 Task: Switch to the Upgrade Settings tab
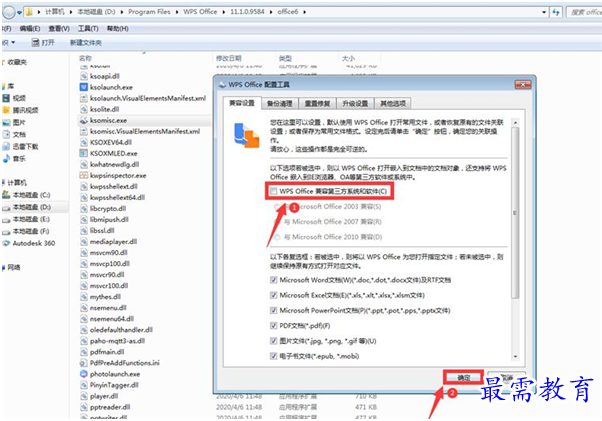point(355,104)
